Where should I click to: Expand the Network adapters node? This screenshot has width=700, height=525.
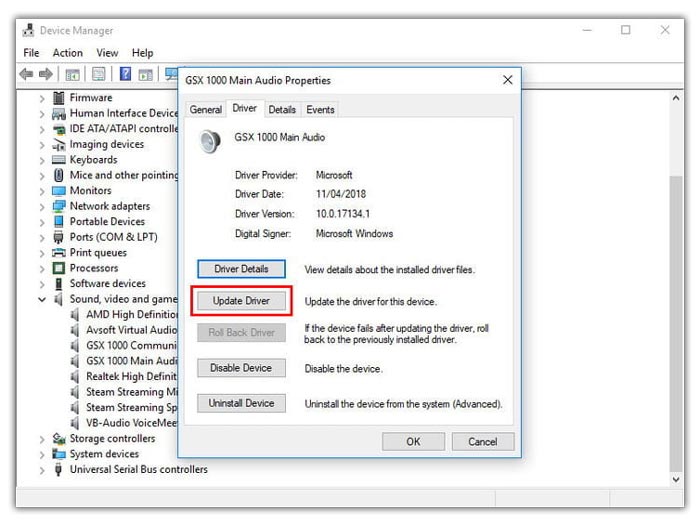click(42, 207)
